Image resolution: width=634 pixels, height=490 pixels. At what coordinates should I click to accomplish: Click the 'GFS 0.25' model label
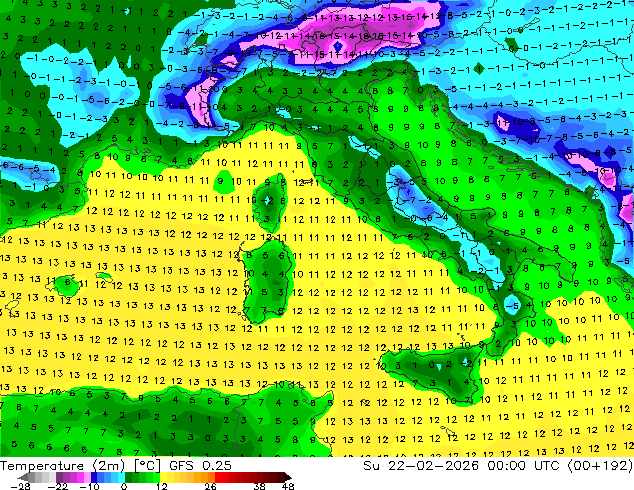point(200,466)
